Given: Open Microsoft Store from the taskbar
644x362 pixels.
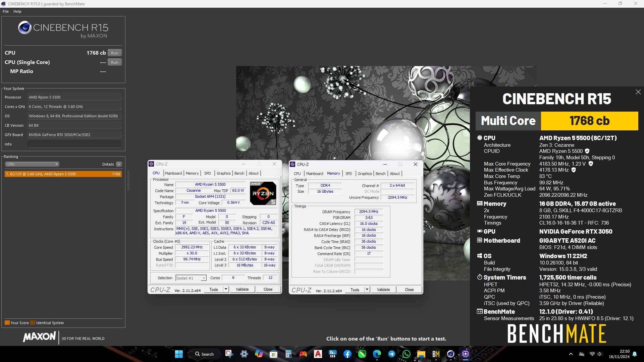Looking at the screenshot, I should pyautogui.click(x=274, y=354).
